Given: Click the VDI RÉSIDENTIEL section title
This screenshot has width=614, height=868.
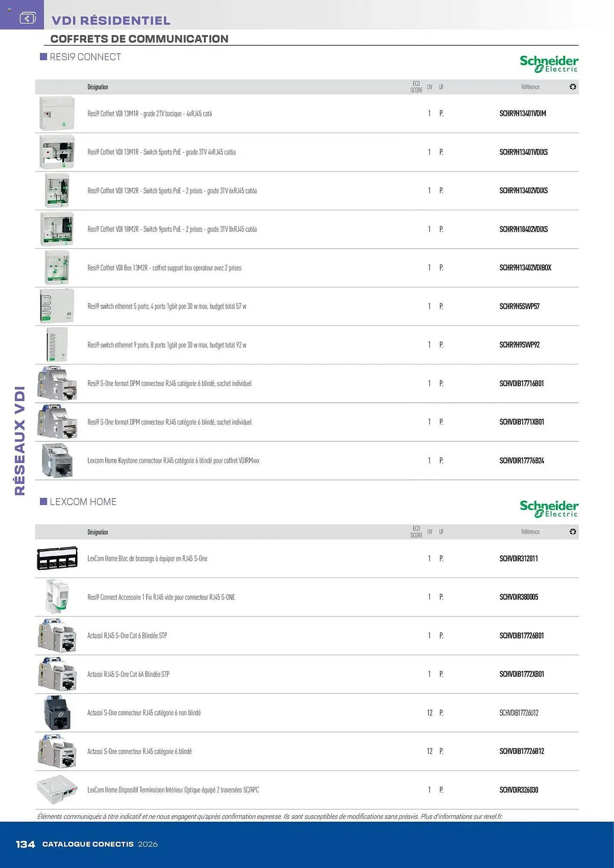Looking at the screenshot, I should (111, 20).
